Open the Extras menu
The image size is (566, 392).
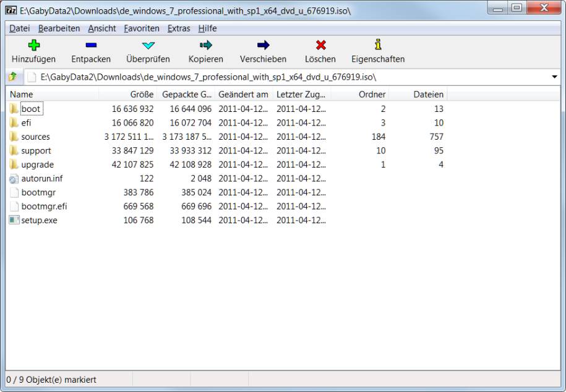tap(179, 28)
